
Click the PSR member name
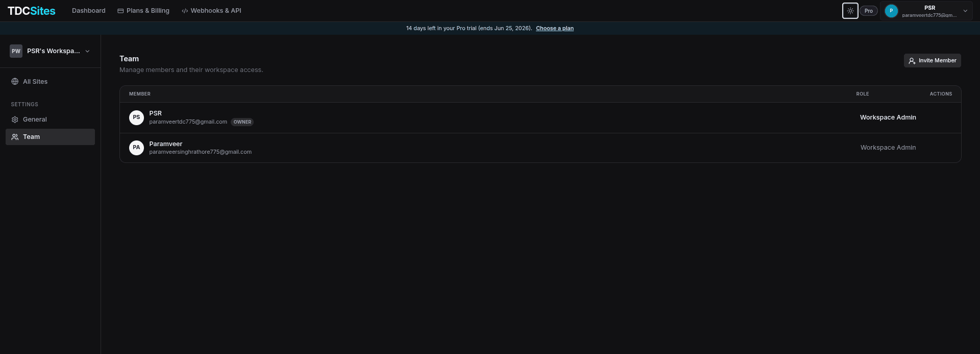[156, 113]
